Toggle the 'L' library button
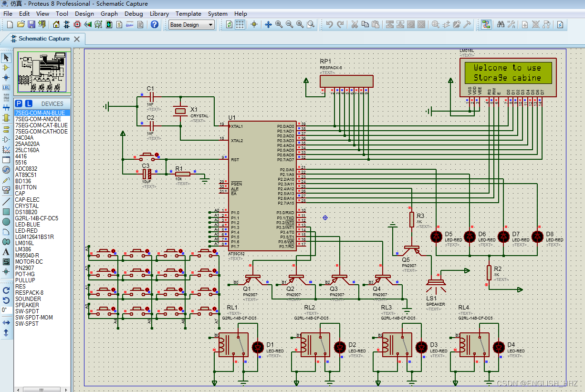This screenshot has width=585, height=392. pyautogui.click(x=29, y=103)
